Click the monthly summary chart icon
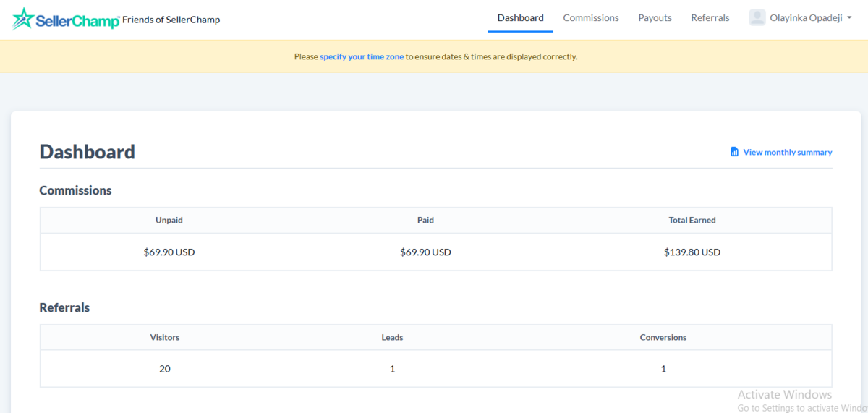This screenshot has height=413, width=868. pyautogui.click(x=734, y=152)
